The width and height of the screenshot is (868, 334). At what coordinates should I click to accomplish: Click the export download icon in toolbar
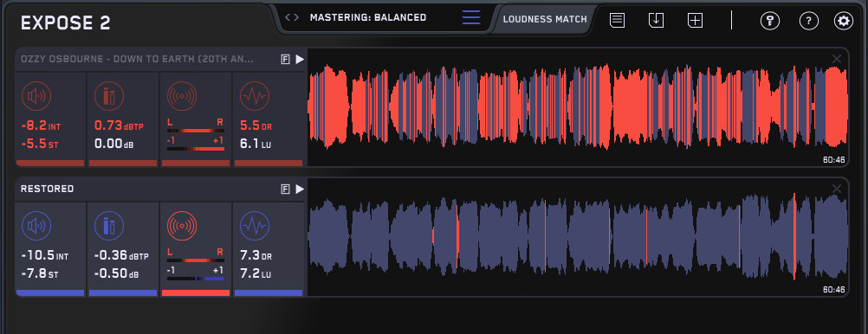[656, 21]
